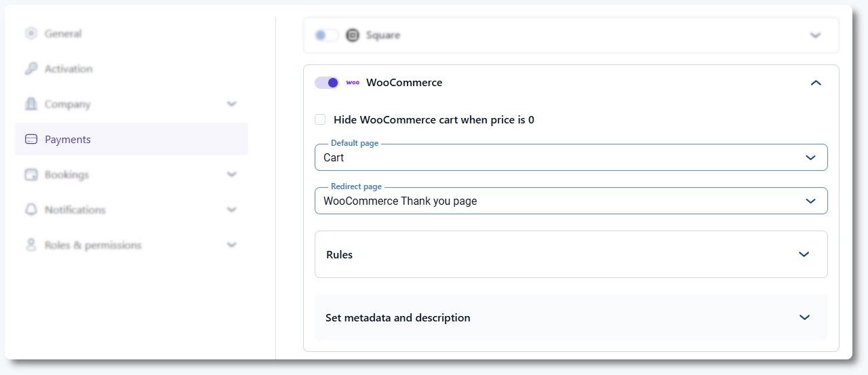Click the Activation key icon
Screen dimensions: 868x375
click(31, 68)
